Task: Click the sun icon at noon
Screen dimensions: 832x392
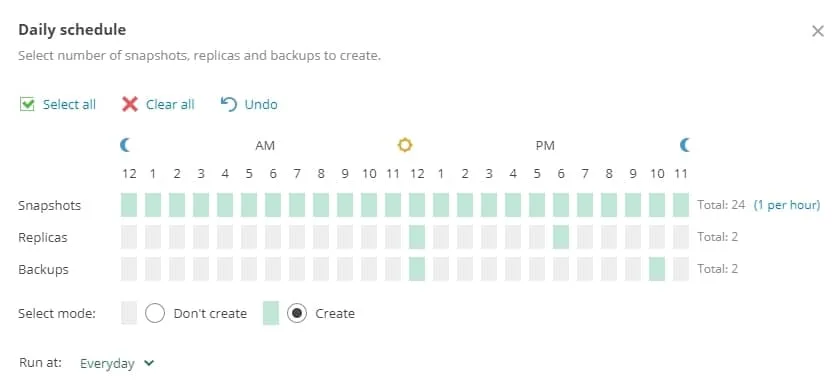Action: [x=405, y=145]
